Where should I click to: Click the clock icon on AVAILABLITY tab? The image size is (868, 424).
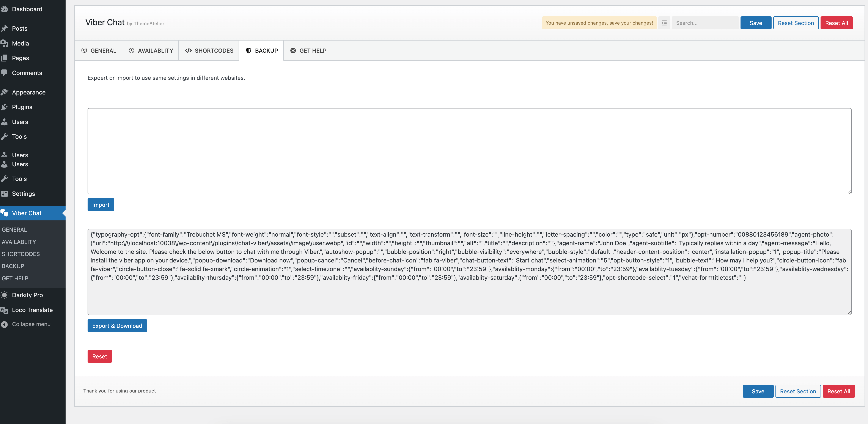(x=131, y=50)
